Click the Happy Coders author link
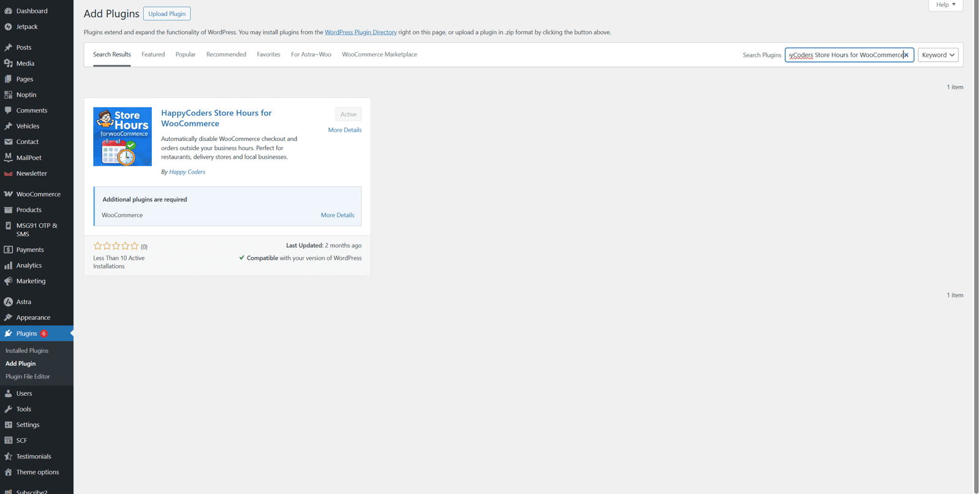The width and height of the screenshot is (980, 494). [187, 172]
